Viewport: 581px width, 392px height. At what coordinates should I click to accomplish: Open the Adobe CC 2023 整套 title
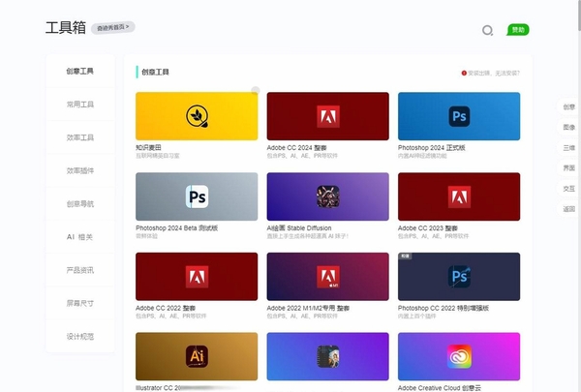pyautogui.click(x=428, y=227)
